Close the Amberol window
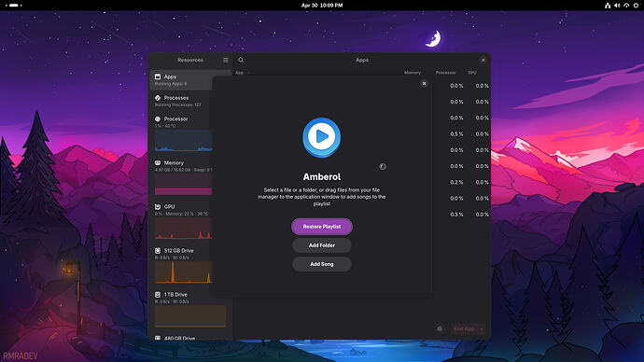The height and width of the screenshot is (362, 644). 425,84
